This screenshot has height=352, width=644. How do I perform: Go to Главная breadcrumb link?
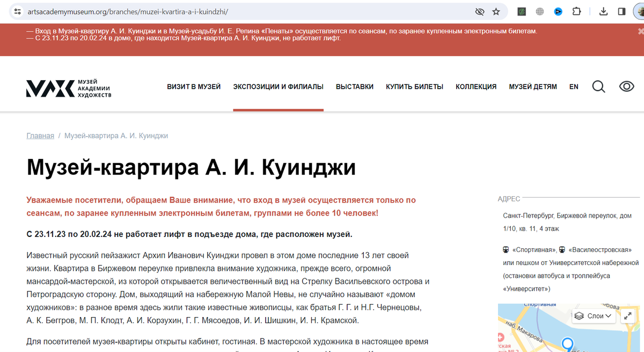(40, 135)
